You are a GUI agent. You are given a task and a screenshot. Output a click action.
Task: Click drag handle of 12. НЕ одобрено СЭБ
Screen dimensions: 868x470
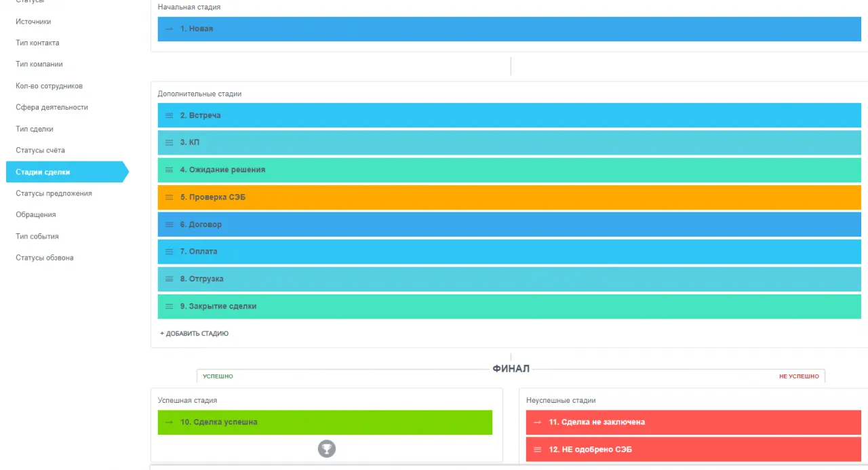[538, 450]
